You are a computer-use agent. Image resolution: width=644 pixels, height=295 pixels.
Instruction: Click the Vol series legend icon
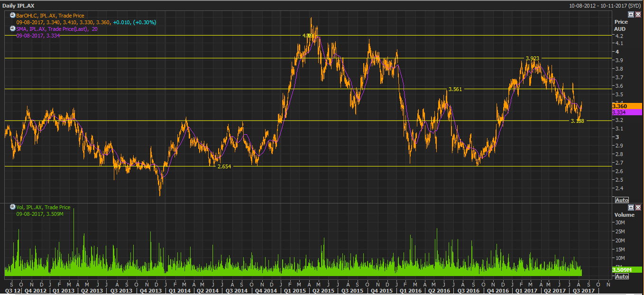tap(12, 207)
